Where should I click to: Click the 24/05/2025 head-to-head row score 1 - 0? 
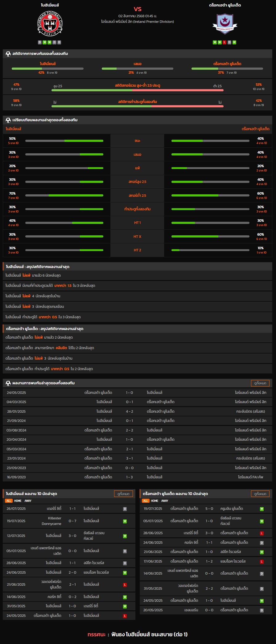coord(130,393)
